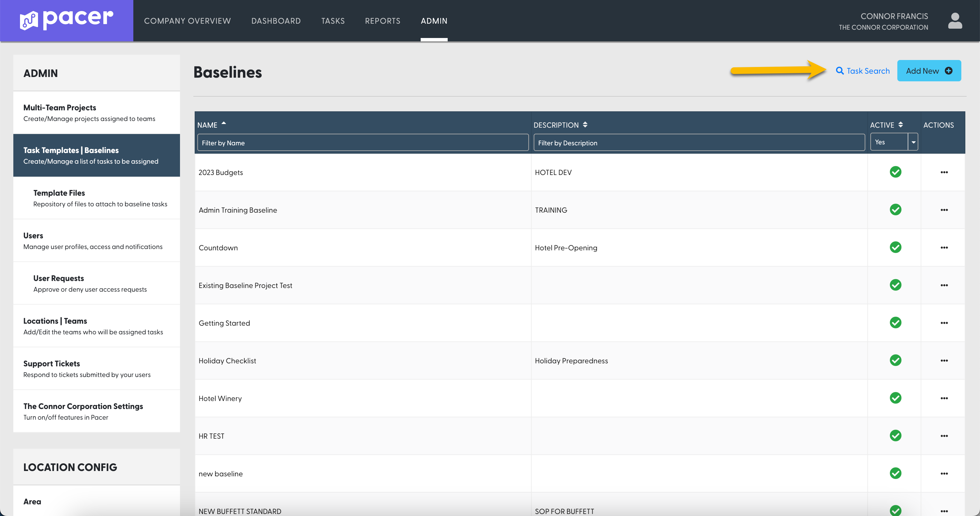Open actions menu for Hotel Winery
Viewport: 980px width, 516px height.
(944, 398)
